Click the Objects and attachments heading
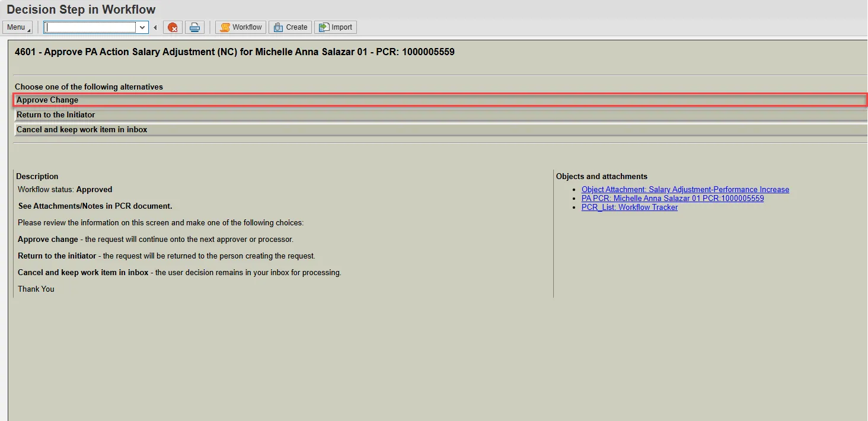Viewport: 868px width, 421px height. click(x=601, y=177)
